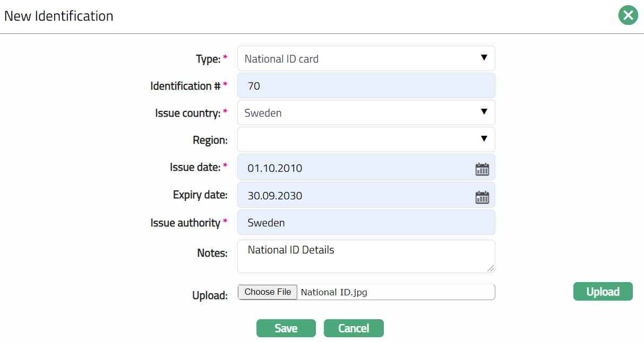Open the Region dropdown list

[366, 139]
